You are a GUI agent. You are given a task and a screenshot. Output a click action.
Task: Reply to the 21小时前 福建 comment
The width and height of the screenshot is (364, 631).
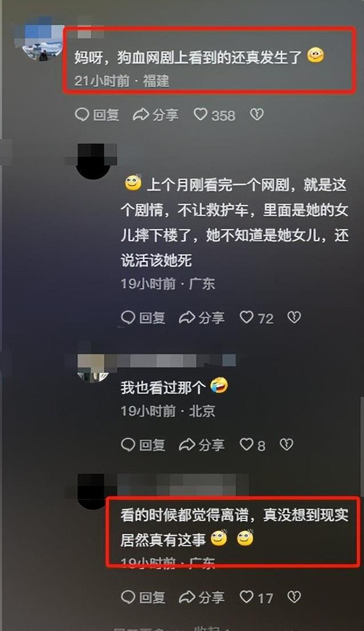[97, 115]
